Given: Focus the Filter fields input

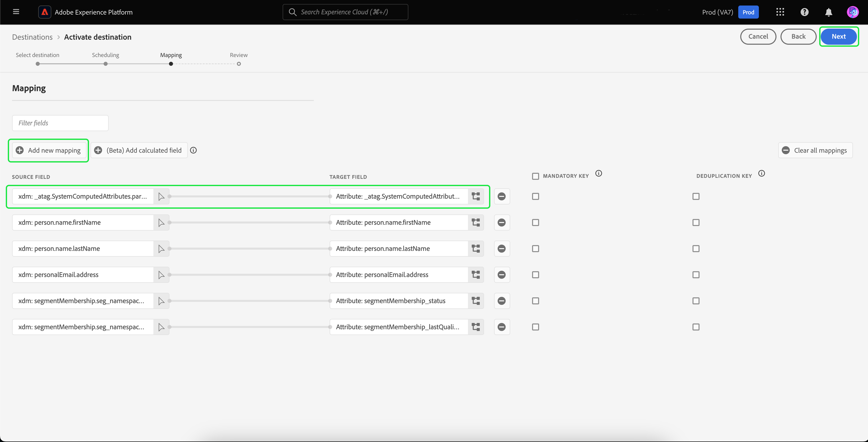Looking at the screenshot, I should [x=60, y=123].
